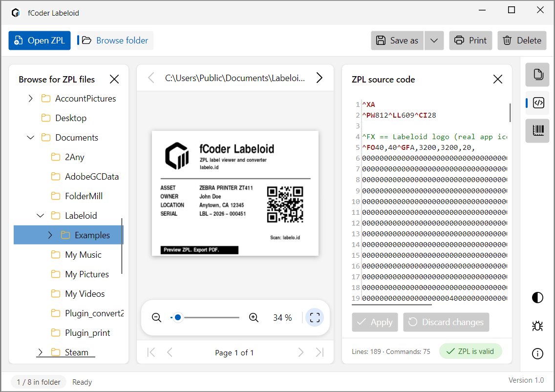This screenshot has height=392, width=555.
Task: Click the zoom in magnifier icon
Action: [254, 317]
